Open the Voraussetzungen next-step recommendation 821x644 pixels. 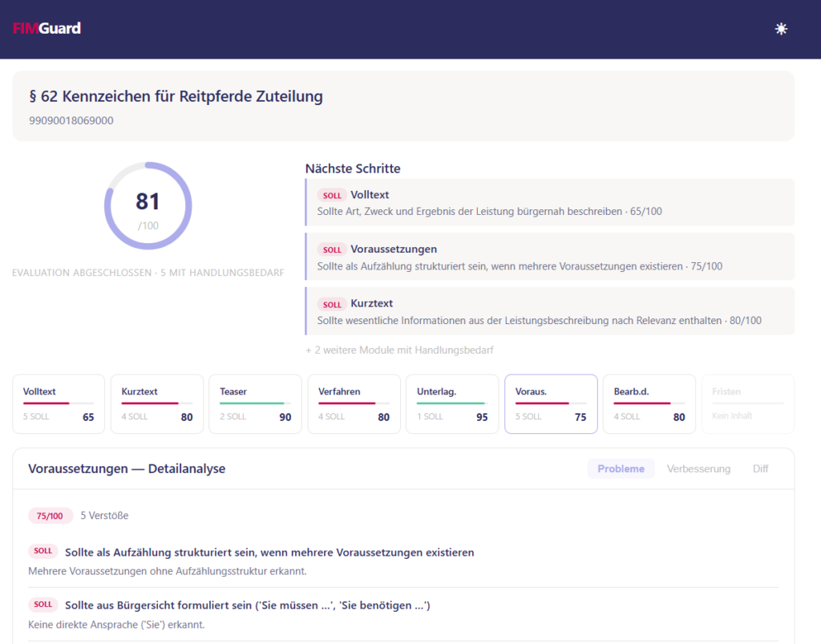click(550, 257)
